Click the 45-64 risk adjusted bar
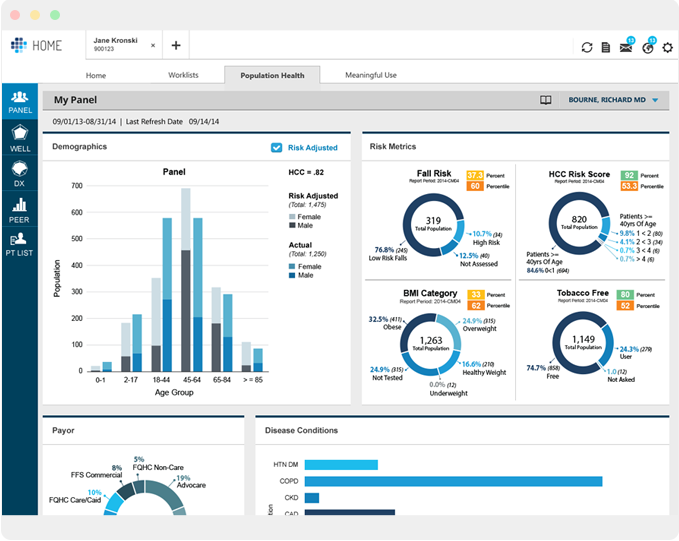 click(x=185, y=280)
